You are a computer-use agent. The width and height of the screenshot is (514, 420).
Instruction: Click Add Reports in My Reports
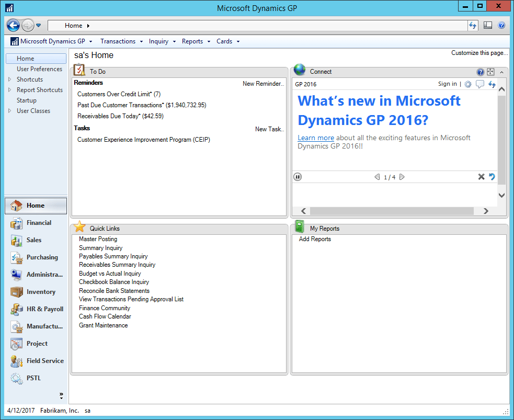[315, 239]
